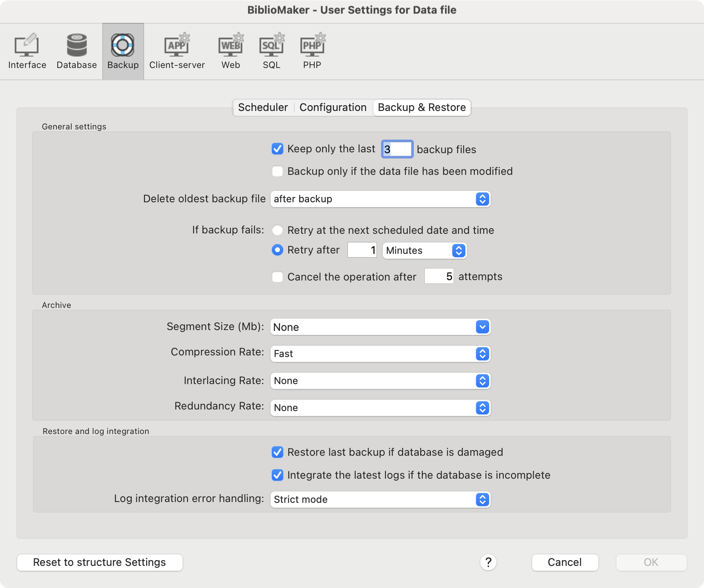Screen dimensions: 704x588
Task: Open Log integration error handling dropdown
Action: (x=380, y=500)
